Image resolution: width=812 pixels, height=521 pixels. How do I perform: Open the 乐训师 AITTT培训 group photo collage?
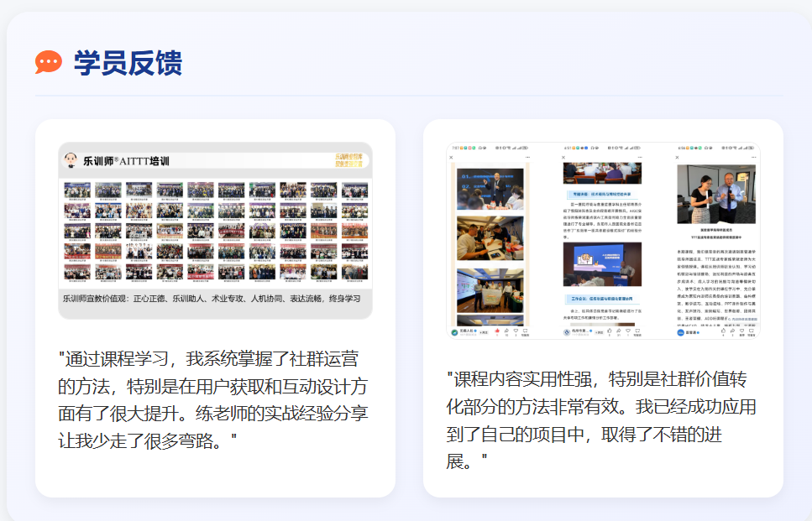pyautogui.click(x=215, y=230)
